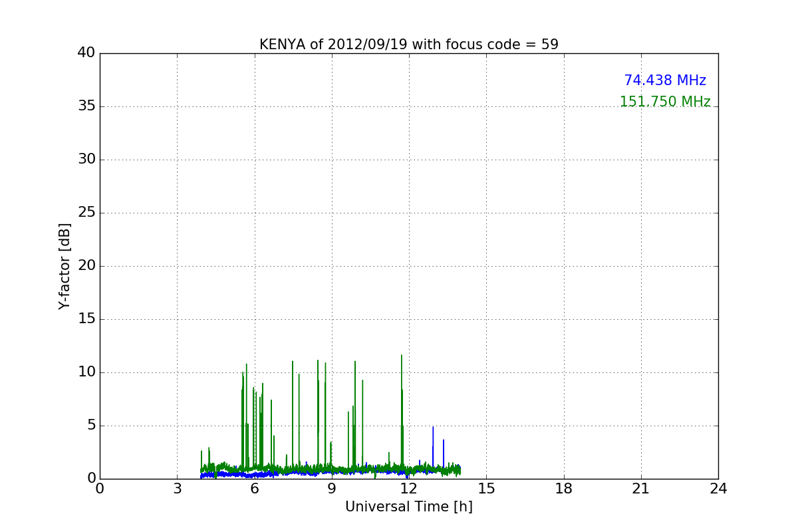Click the x-axis tick label 12
This screenshot has height=532, width=798.
click(409, 489)
